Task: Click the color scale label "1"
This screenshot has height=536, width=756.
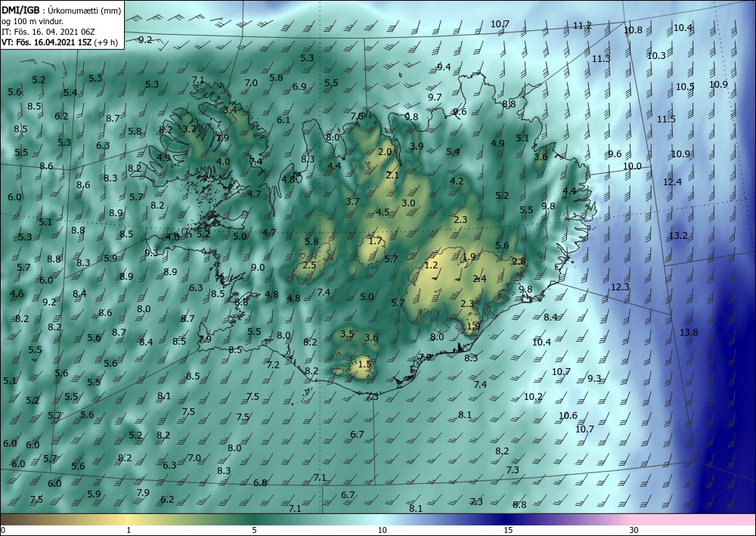Action: click(128, 531)
